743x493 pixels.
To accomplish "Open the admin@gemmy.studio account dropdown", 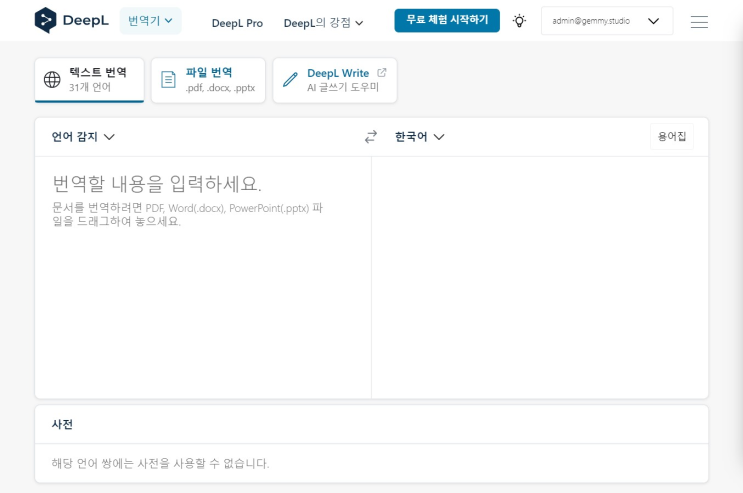I will pyautogui.click(x=607, y=21).
